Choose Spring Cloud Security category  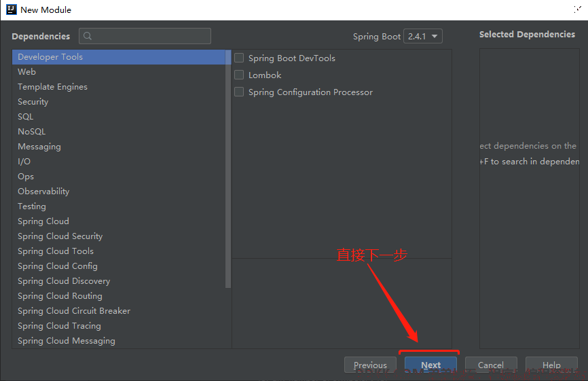[119, 236]
